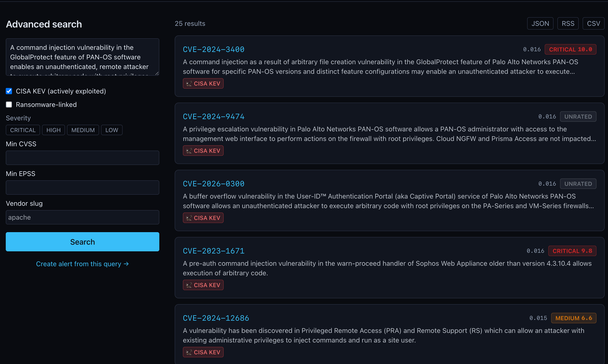Click the 0.015 score on CVE-2024-12686
Viewport: 608px width, 364px height.
pos(538,318)
